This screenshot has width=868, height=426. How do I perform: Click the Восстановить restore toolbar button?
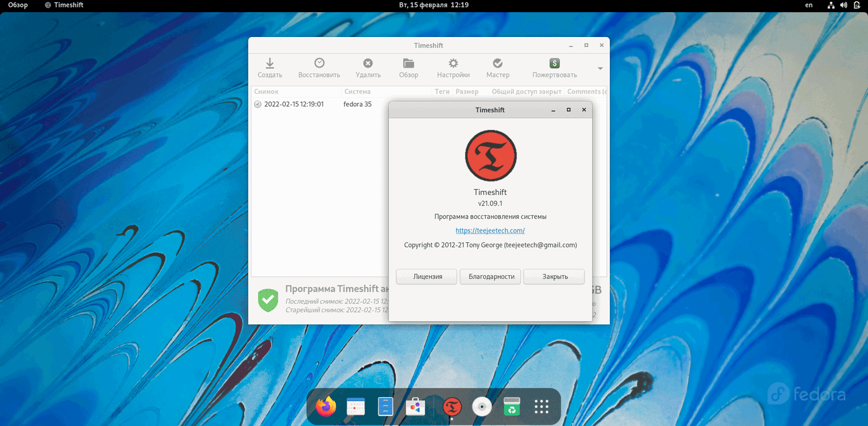[x=319, y=68]
